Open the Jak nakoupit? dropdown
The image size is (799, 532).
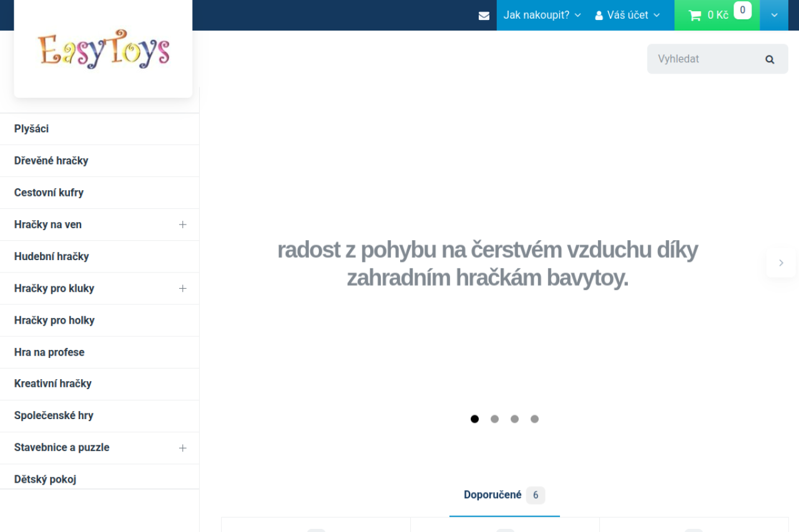coord(542,15)
